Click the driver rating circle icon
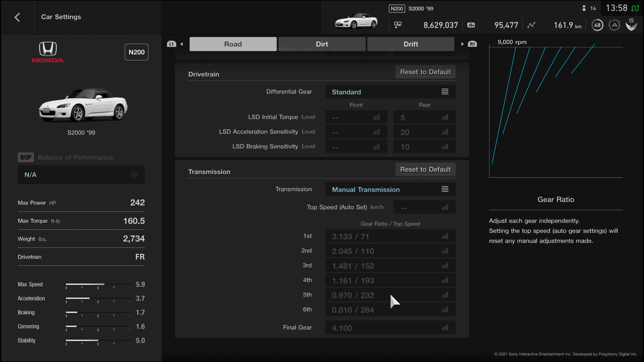 614,25
